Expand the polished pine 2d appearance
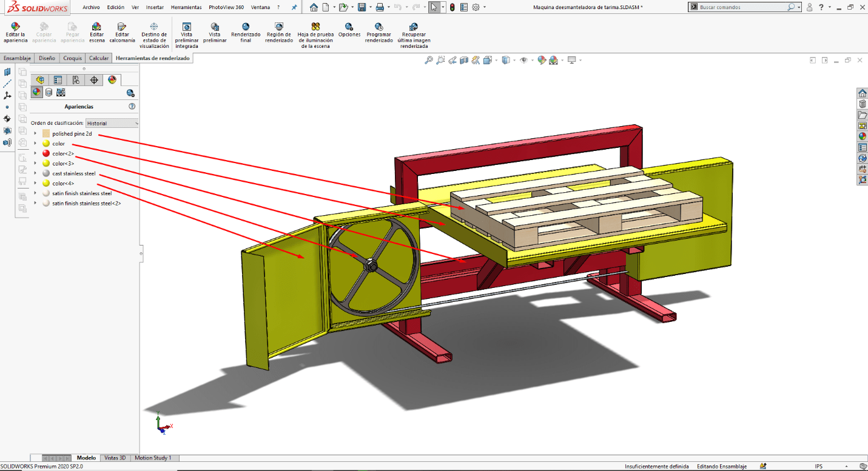 (35, 134)
